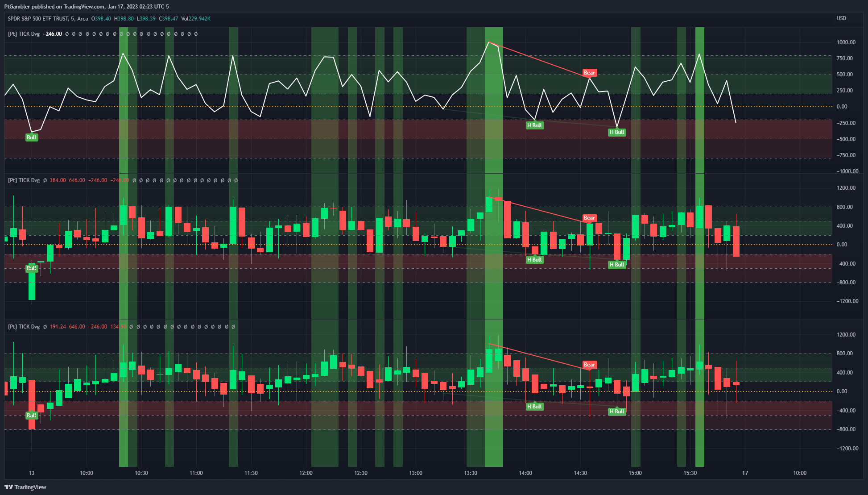
Task: Click the Bear label in the bottom pane
Action: point(590,365)
